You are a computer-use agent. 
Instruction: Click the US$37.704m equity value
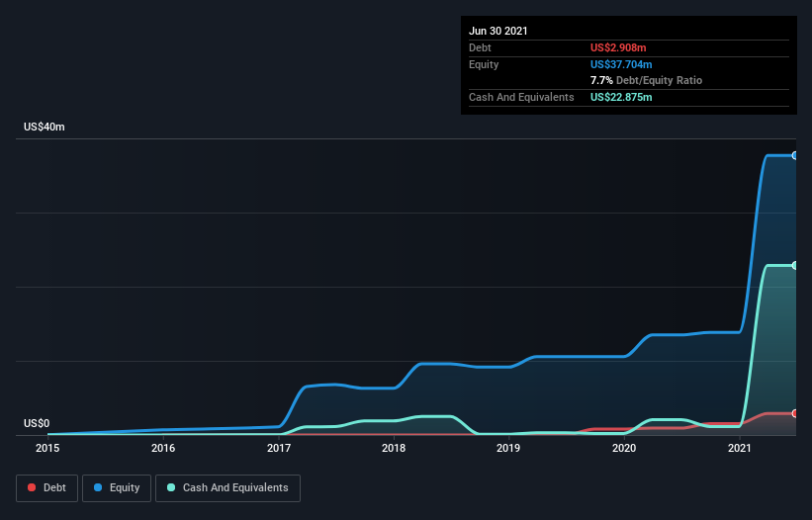point(621,64)
